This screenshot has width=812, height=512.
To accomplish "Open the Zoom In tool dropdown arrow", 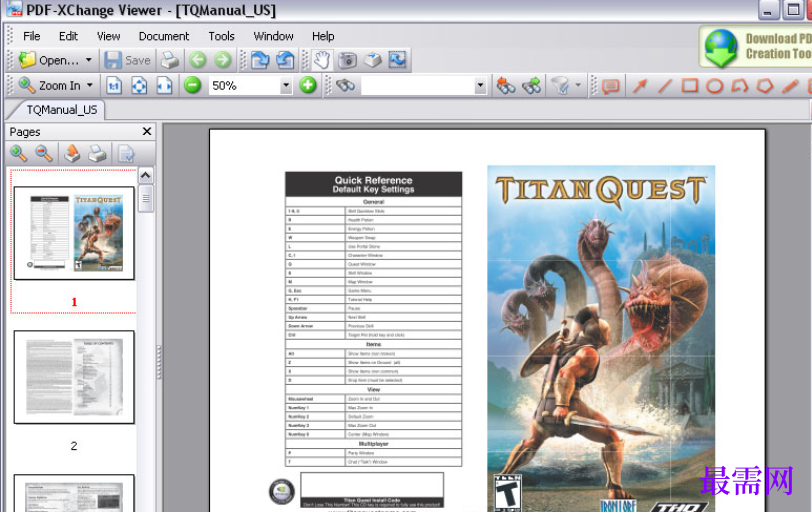I will tap(90, 85).
